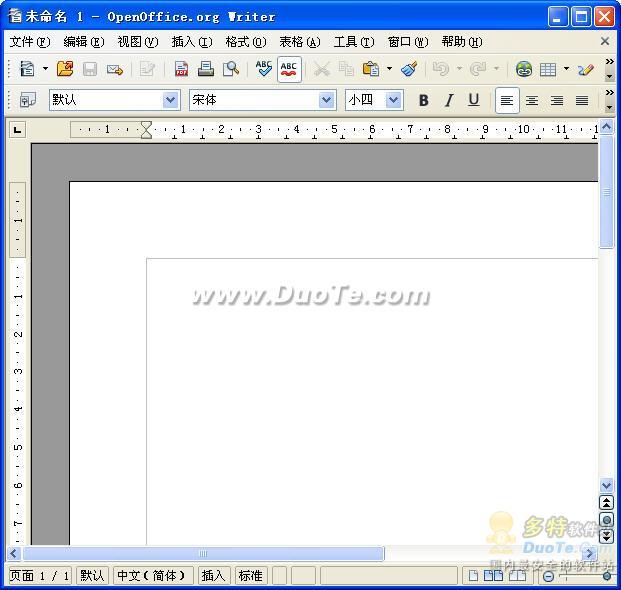This screenshot has width=621, height=590.
Task: Click the Print printer icon
Action: click(x=206, y=69)
